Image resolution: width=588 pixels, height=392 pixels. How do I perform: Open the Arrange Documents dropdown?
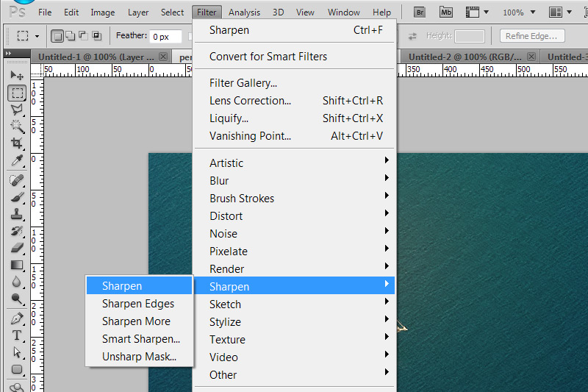[x=561, y=13]
